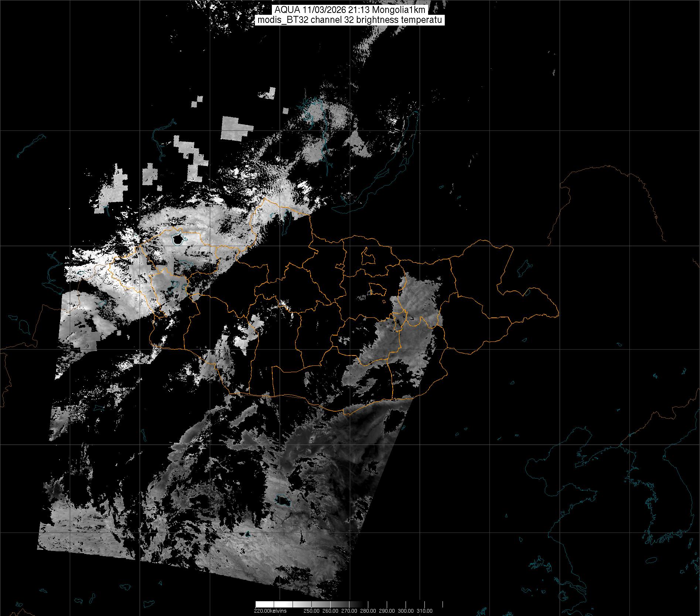The width and height of the screenshot is (700, 616).
Task: Click the 270.00 colorbar label
Action: click(349, 611)
